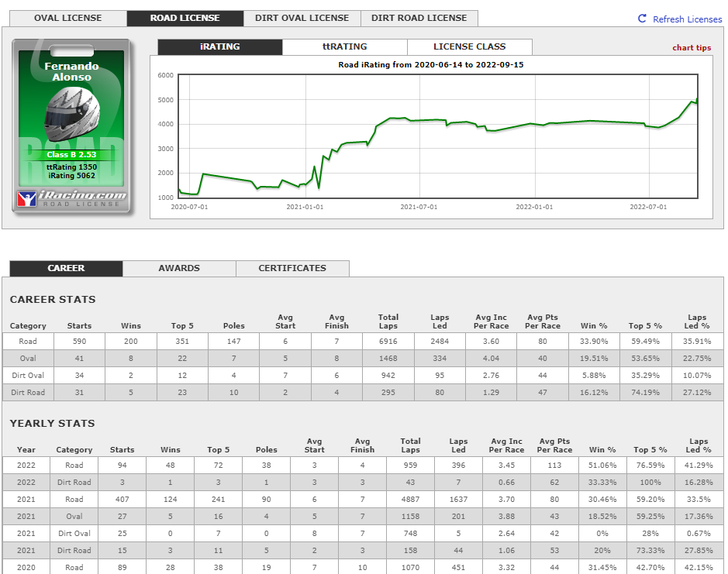The width and height of the screenshot is (728, 574).
Task: Click Road category cell in Career Stats
Action: click(28, 342)
